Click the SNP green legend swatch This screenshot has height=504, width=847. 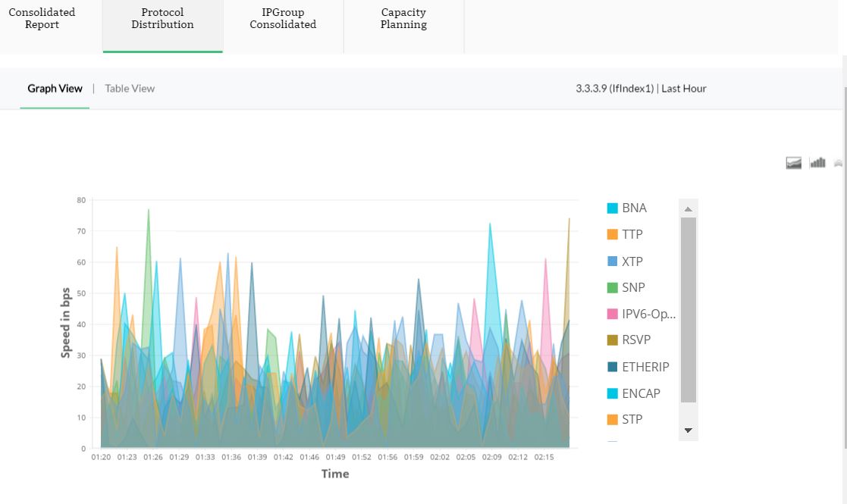point(613,288)
